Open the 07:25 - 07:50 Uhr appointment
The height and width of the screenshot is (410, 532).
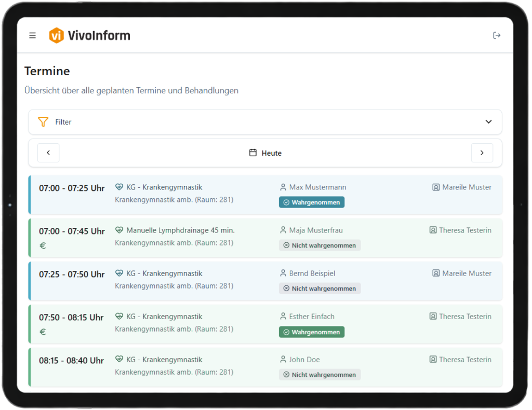tap(265, 281)
